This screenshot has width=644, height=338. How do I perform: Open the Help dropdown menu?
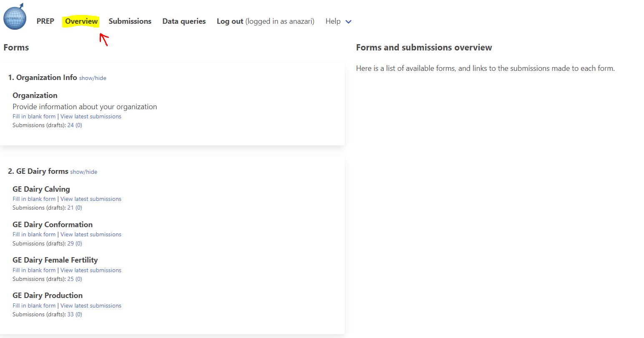click(x=338, y=21)
